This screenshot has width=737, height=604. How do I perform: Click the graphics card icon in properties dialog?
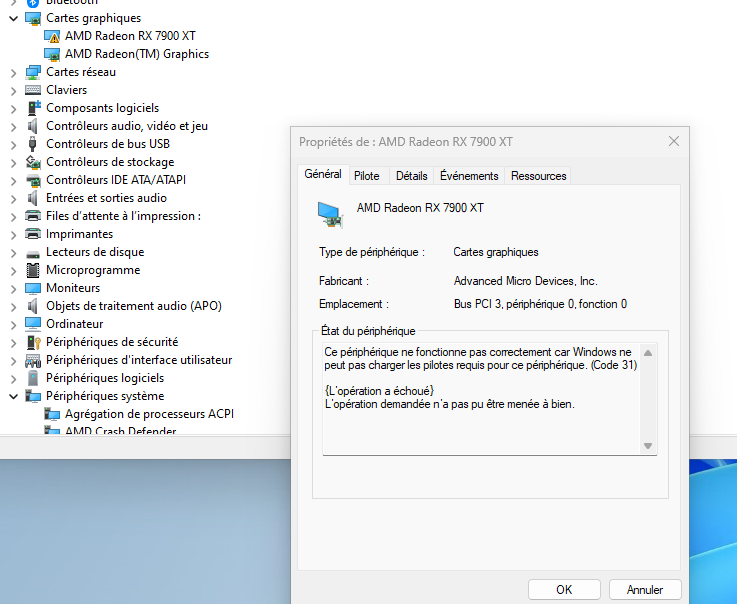click(x=330, y=214)
